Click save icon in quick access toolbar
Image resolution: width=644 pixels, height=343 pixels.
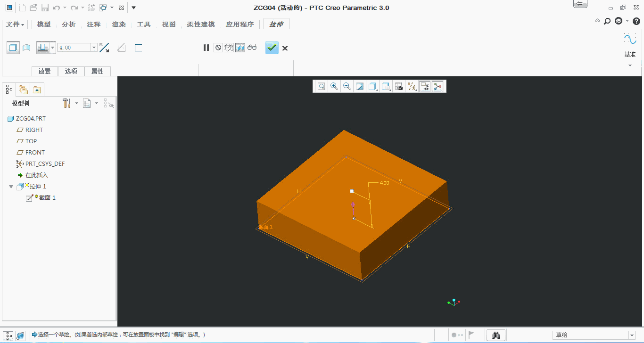(45, 8)
